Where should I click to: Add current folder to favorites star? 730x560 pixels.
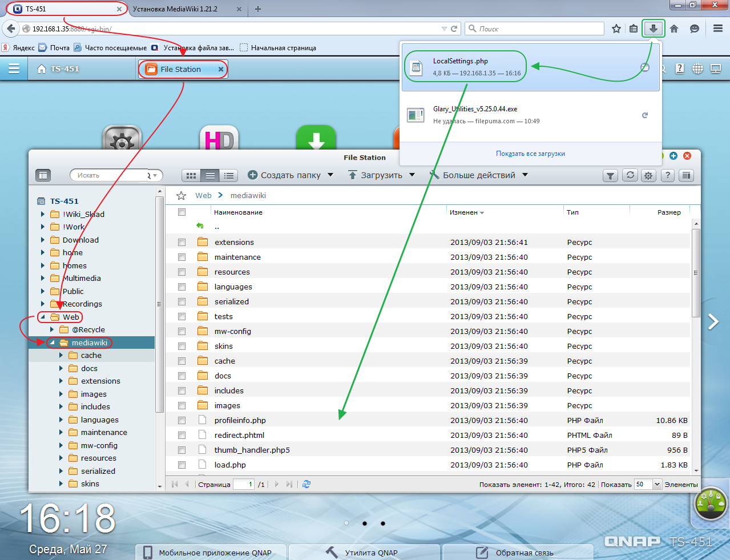[x=182, y=196]
